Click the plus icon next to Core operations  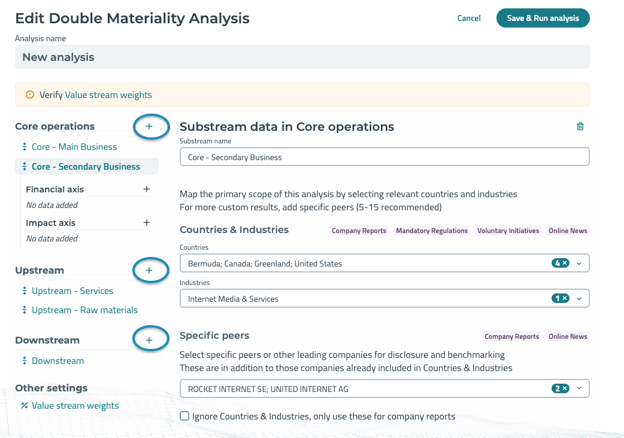click(149, 127)
